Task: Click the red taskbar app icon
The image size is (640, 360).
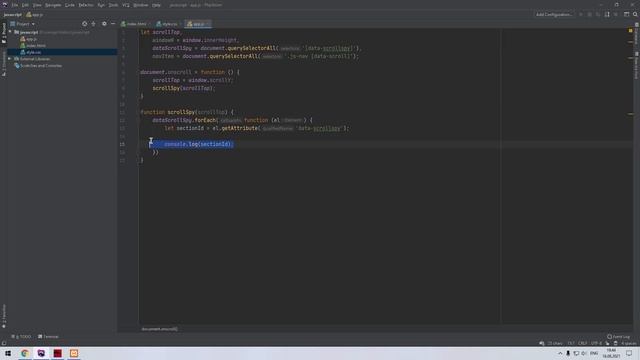Action: click(58, 353)
